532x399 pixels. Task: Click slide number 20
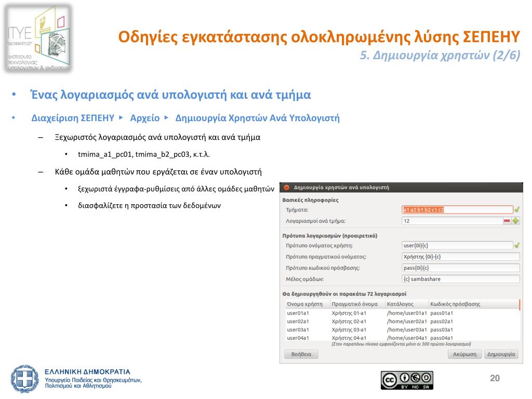(495, 378)
